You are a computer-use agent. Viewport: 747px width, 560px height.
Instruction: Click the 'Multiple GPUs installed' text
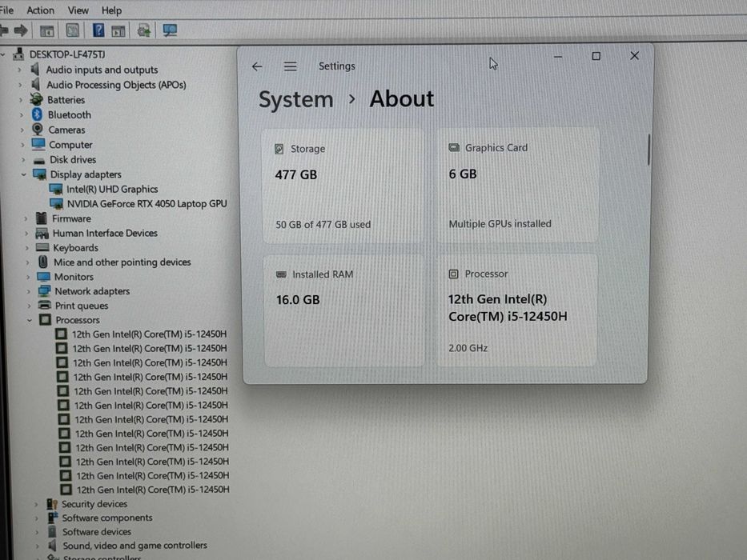(500, 224)
